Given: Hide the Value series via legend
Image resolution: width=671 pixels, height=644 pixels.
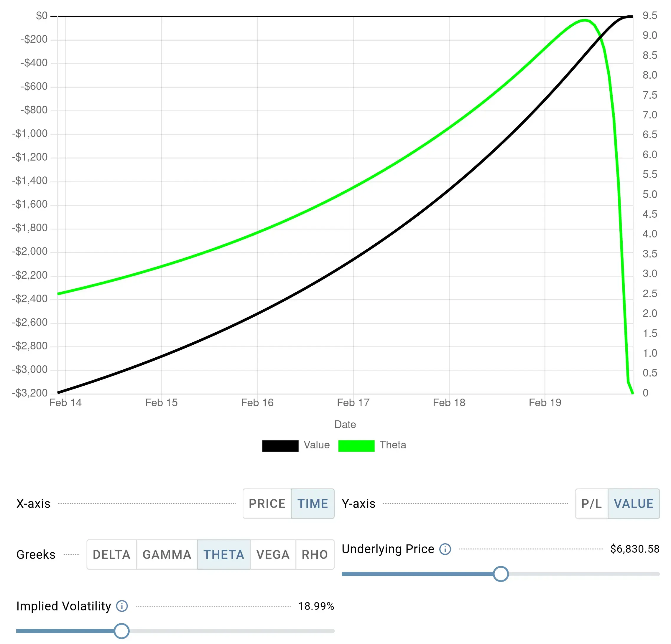Looking at the screenshot, I should coord(296,445).
